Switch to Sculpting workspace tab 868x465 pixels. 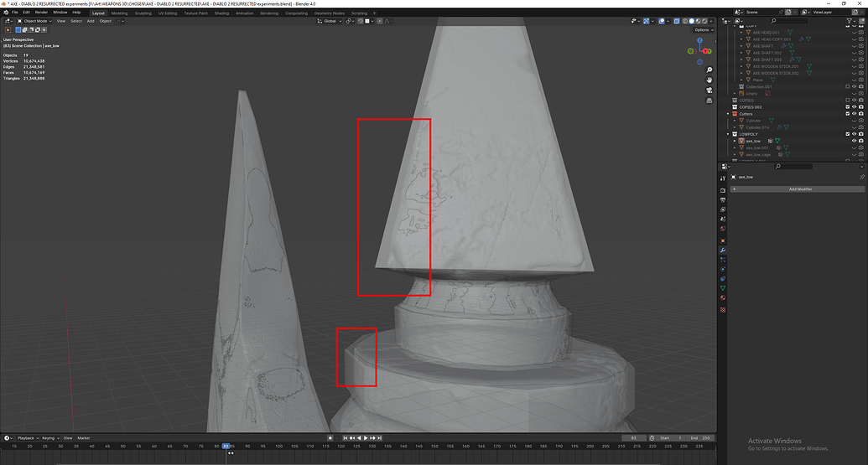143,13
